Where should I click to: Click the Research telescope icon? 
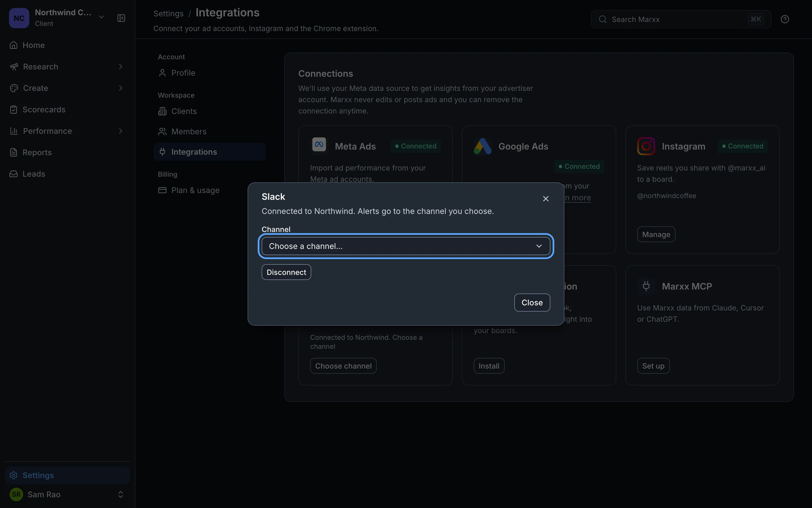14,67
